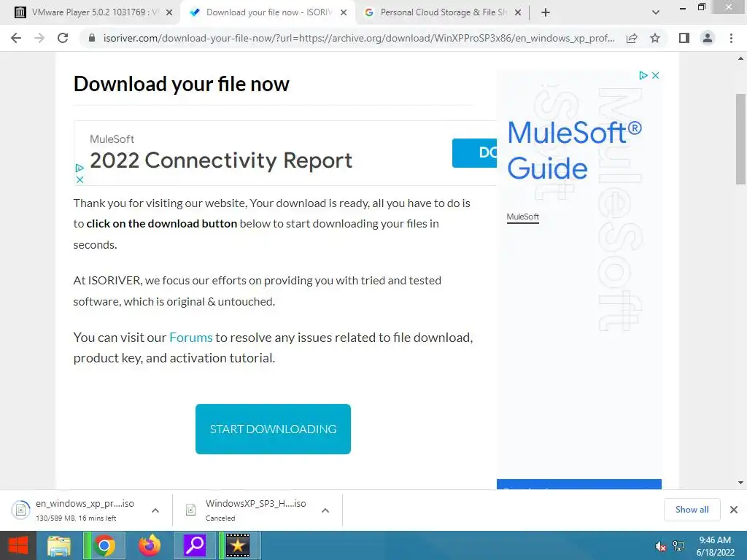Click the browser forward arrow
Screen dimensions: 747x560
39,38
